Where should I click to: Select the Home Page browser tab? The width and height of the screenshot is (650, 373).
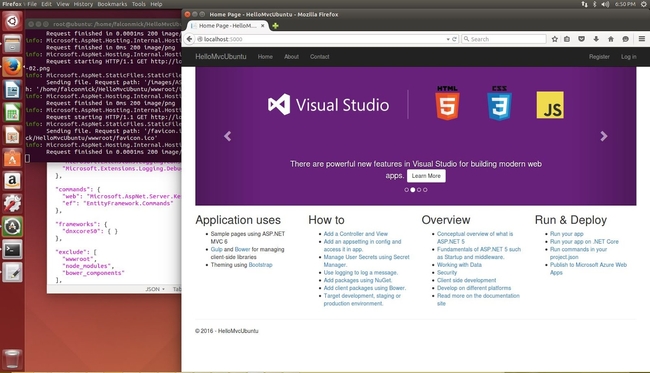tap(227, 26)
